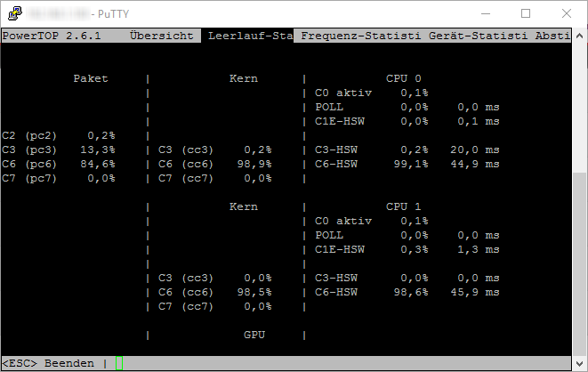Close the PuTTY window

pyautogui.click(x=567, y=14)
